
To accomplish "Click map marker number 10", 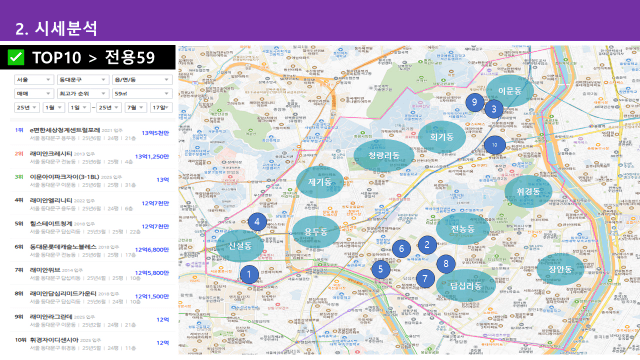I will (x=495, y=145).
